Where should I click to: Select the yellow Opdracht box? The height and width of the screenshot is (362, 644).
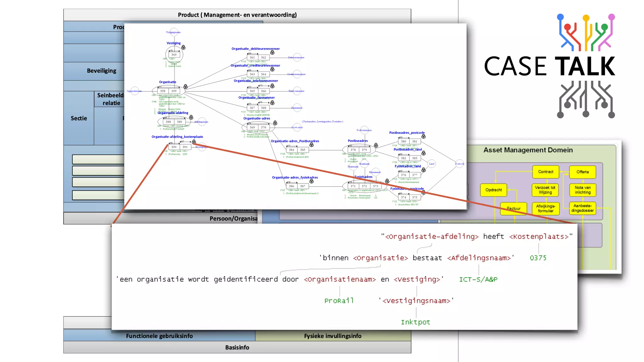(x=493, y=190)
